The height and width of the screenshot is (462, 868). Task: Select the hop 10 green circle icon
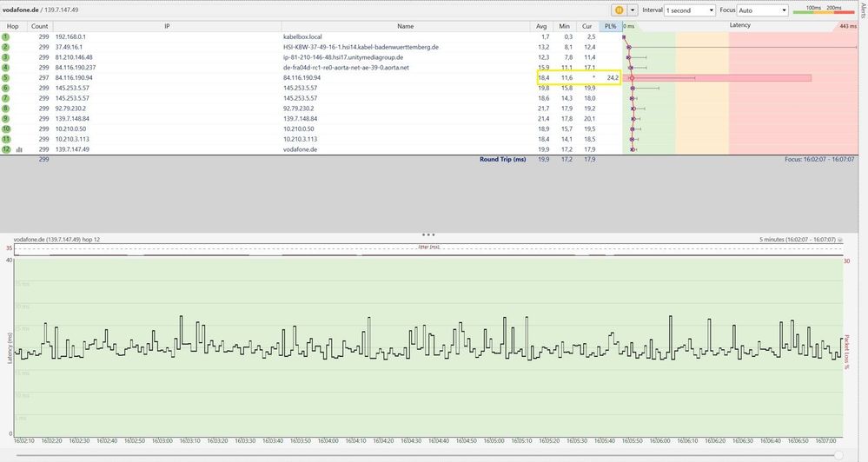tap(5, 129)
